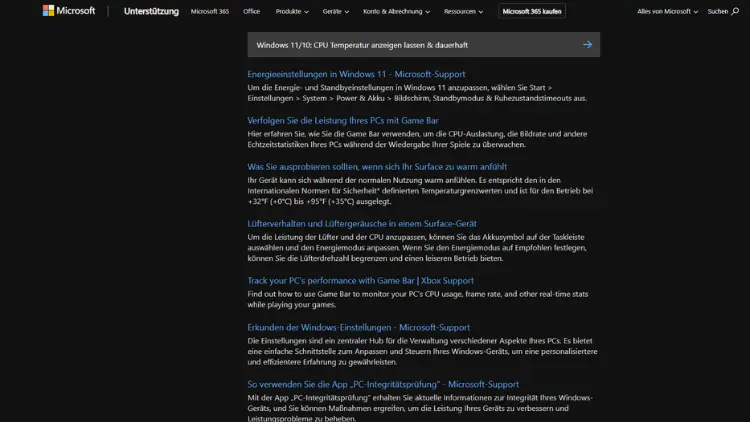Click the text 'Mit der App „PC-Integritätsprüfung"'

tap(420, 408)
